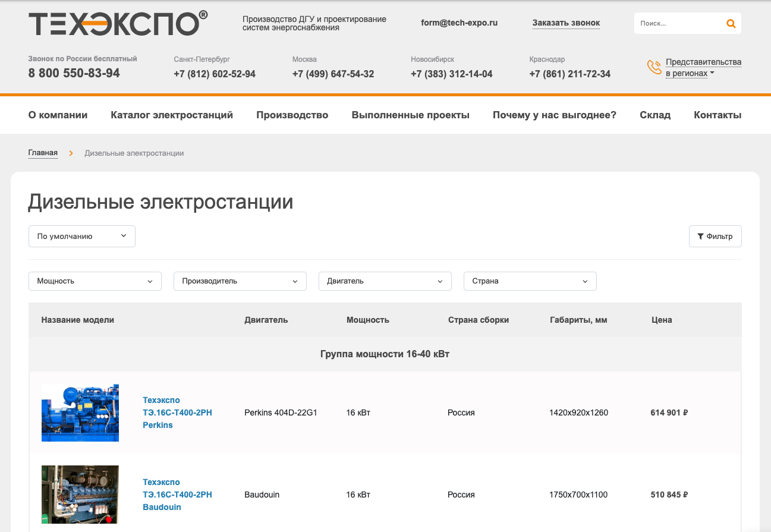
Task: Open the Контакты menu item
Action: tap(717, 115)
